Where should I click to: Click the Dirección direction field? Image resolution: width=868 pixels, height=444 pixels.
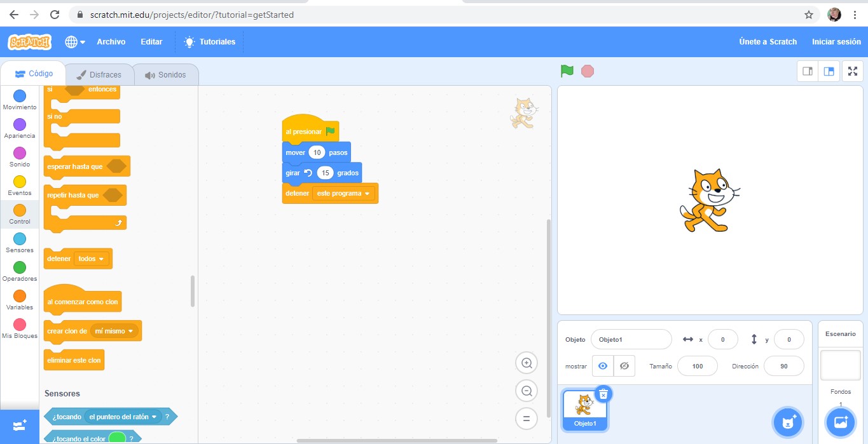pos(783,366)
